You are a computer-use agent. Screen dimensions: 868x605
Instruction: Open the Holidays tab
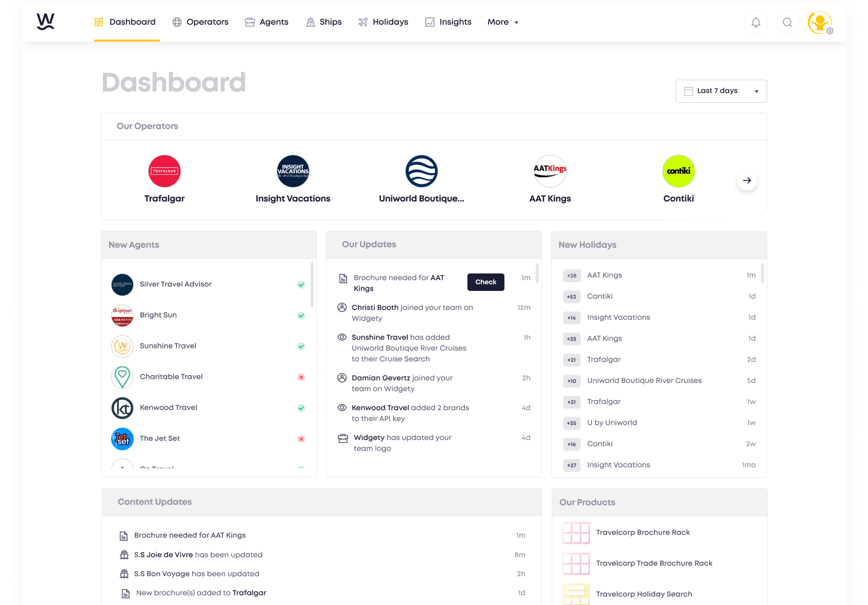coord(383,22)
